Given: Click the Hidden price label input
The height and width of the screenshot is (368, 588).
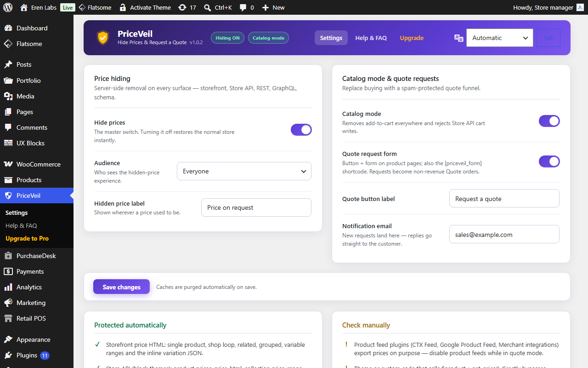Looking at the screenshot, I should [256, 207].
